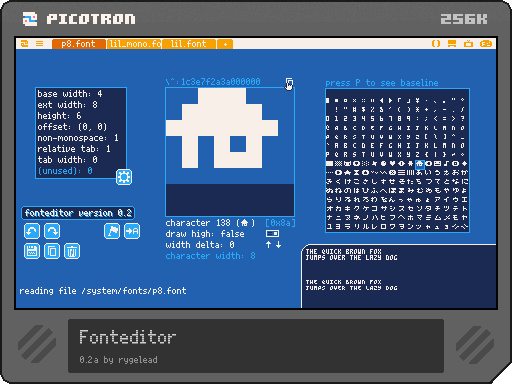Click the upper 'THE QUICK BROWN FOX' preview text

(x=343, y=251)
